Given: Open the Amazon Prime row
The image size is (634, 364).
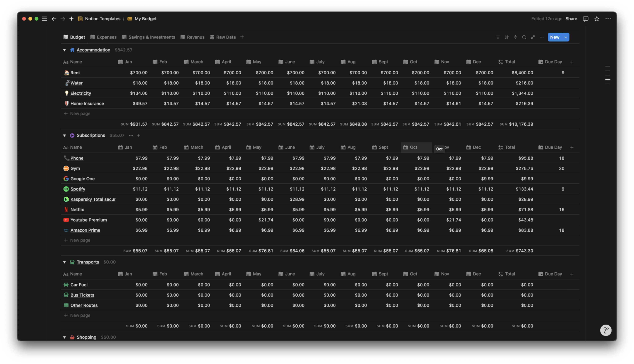Looking at the screenshot, I should click(85, 230).
